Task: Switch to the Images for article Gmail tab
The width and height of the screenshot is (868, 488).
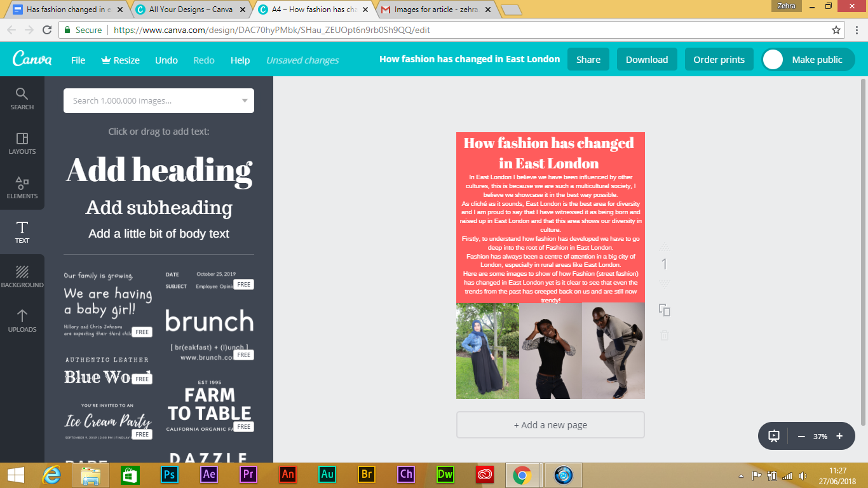Action: coord(435,10)
